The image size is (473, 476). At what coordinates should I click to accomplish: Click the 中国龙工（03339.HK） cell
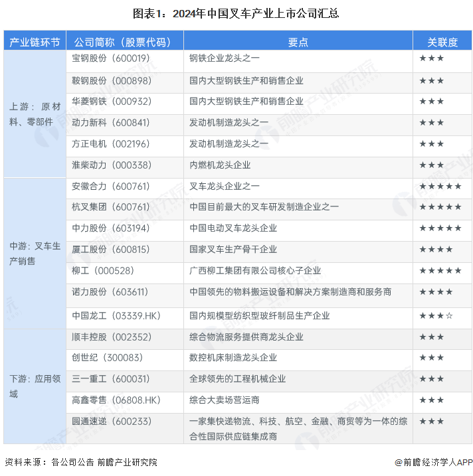[125, 319]
